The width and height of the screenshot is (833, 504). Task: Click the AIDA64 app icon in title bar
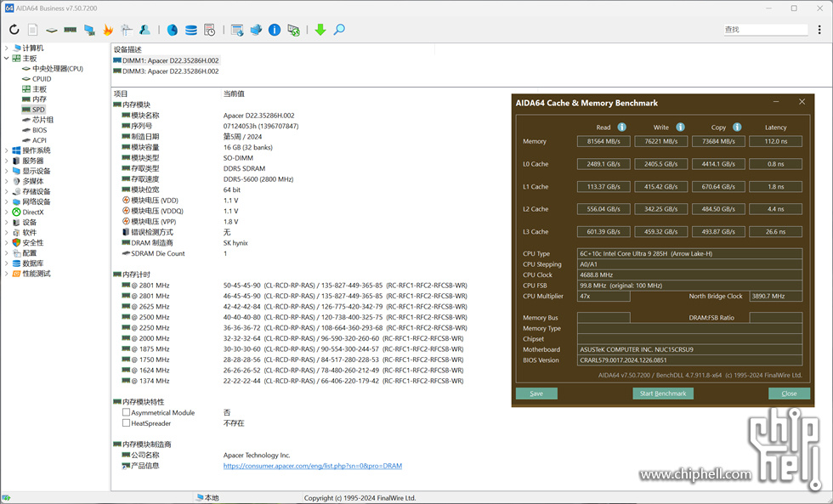coord(9,8)
